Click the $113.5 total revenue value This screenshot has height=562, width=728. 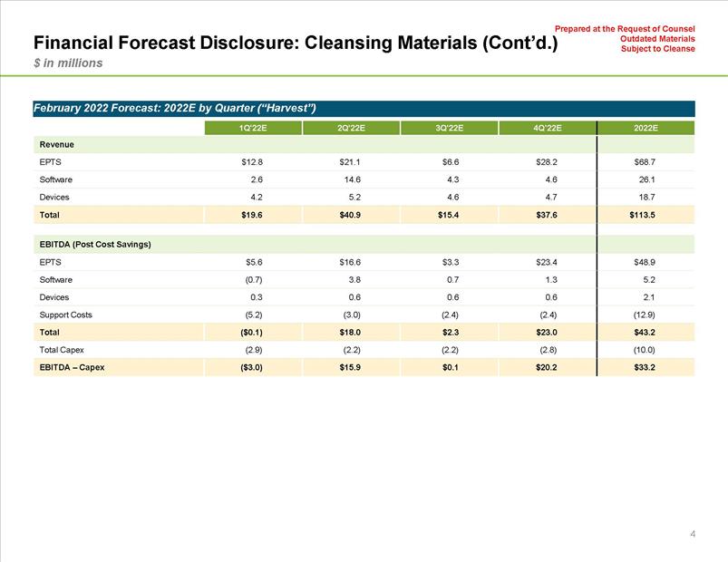[x=642, y=215]
